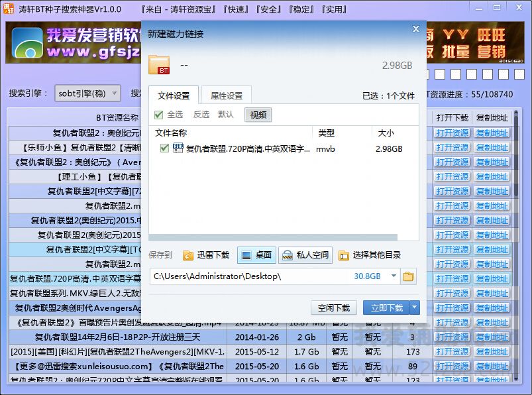The image size is (532, 395).
Task: Click the rmvb type cell
Action: tap(326, 149)
